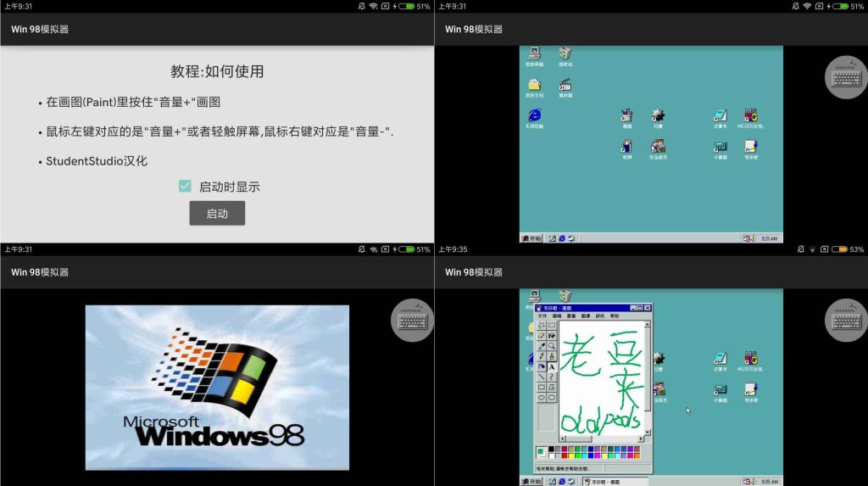Select the Text tool marked A
This screenshot has height=486, width=868.
(552, 366)
